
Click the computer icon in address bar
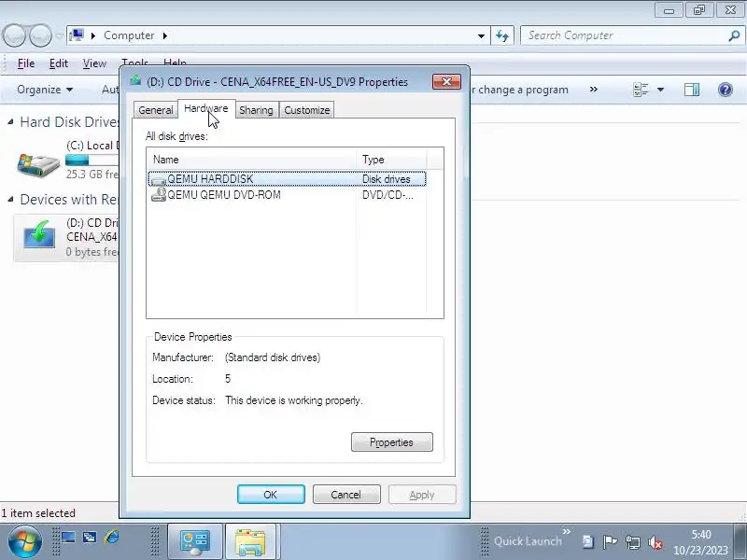tap(77, 35)
